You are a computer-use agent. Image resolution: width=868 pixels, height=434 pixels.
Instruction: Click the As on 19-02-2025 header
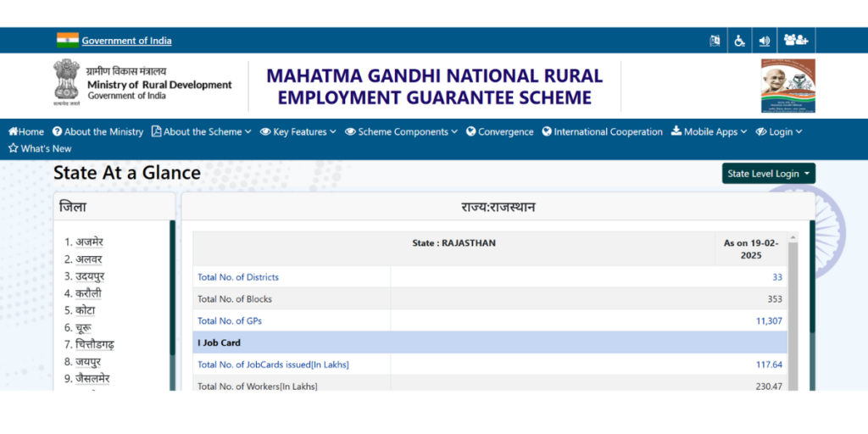tap(751, 249)
